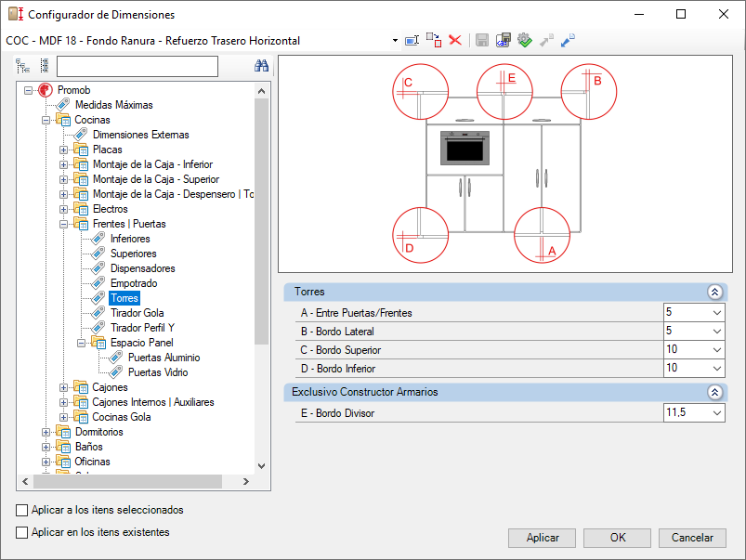Expand the Cajones tree node
Viewport: 746px width, 560px height.
pos(63,388)
